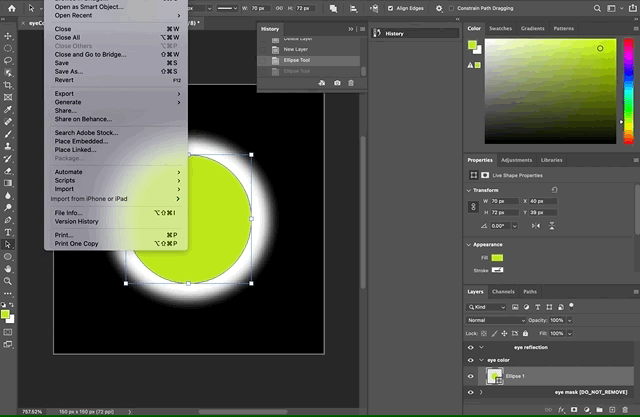Open the Normal blend mode dropdown
Image resolution: width=640 pixels, height=417 pixels.
coord(496,320)
